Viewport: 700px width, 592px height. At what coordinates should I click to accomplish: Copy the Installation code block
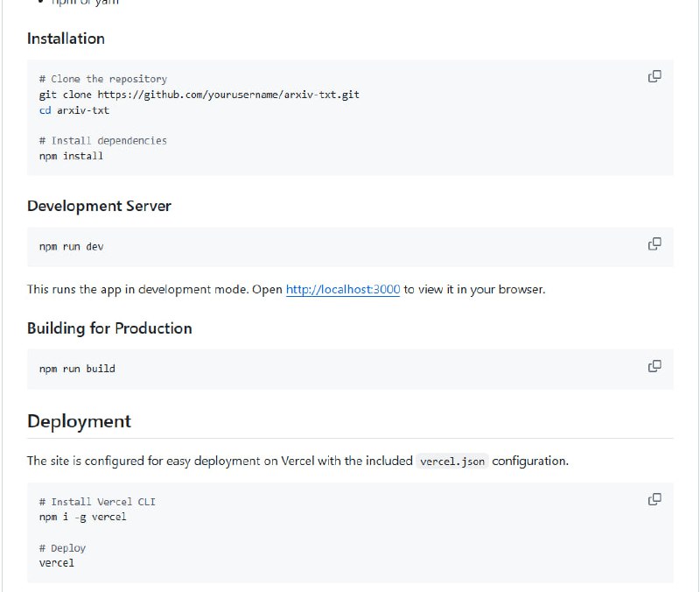[x=654, y=76]
